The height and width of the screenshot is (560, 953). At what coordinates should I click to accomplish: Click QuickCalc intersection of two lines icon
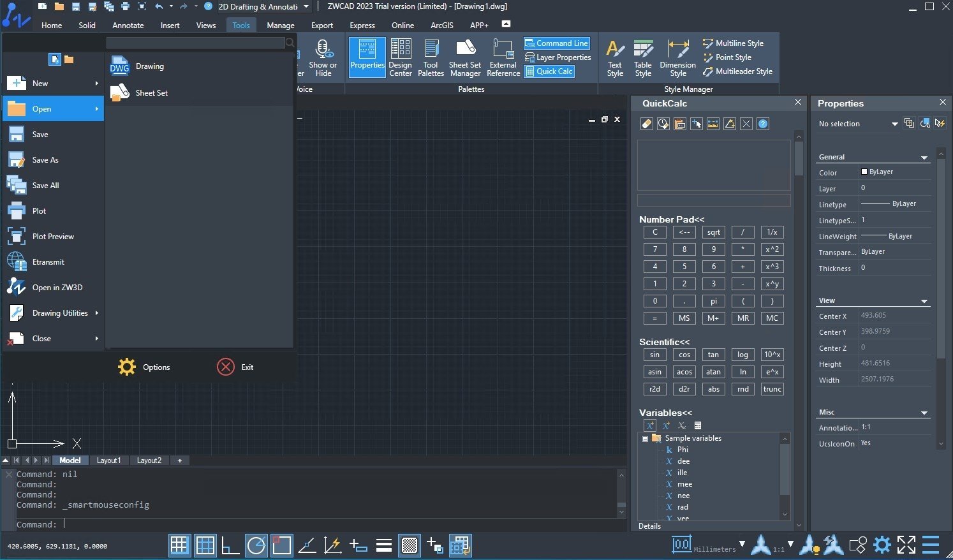click(746, 124)
